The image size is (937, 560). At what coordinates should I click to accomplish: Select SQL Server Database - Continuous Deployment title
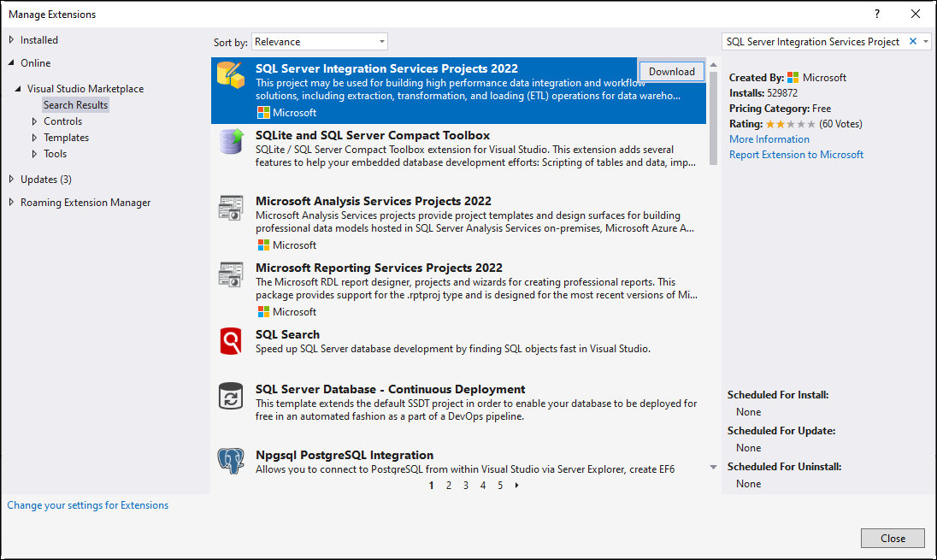pos(390,389)
